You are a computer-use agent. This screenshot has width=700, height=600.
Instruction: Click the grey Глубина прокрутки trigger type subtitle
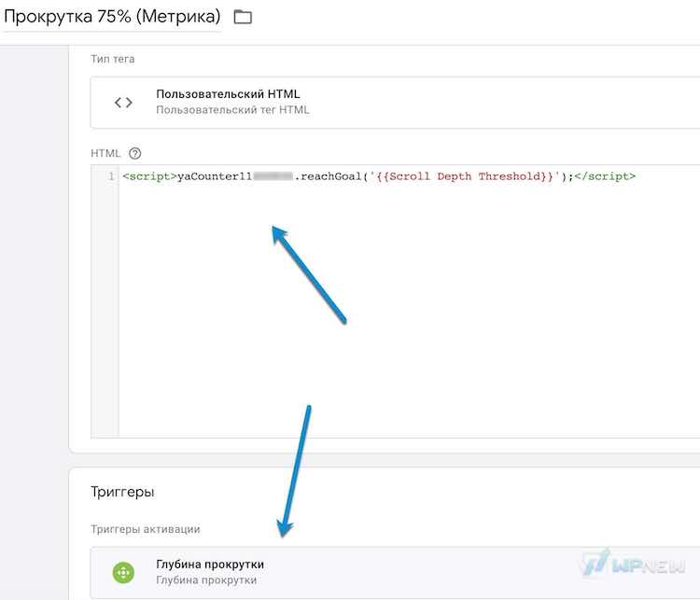206,580
